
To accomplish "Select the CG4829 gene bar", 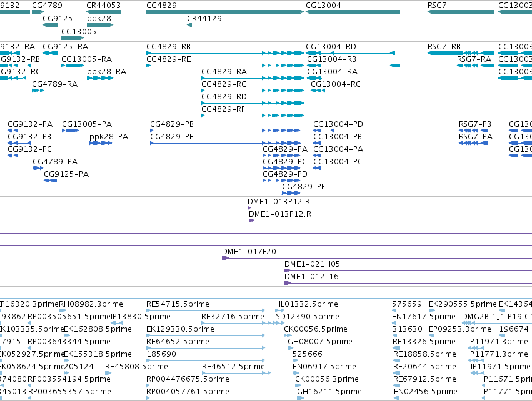I will (x=225, y=12).
